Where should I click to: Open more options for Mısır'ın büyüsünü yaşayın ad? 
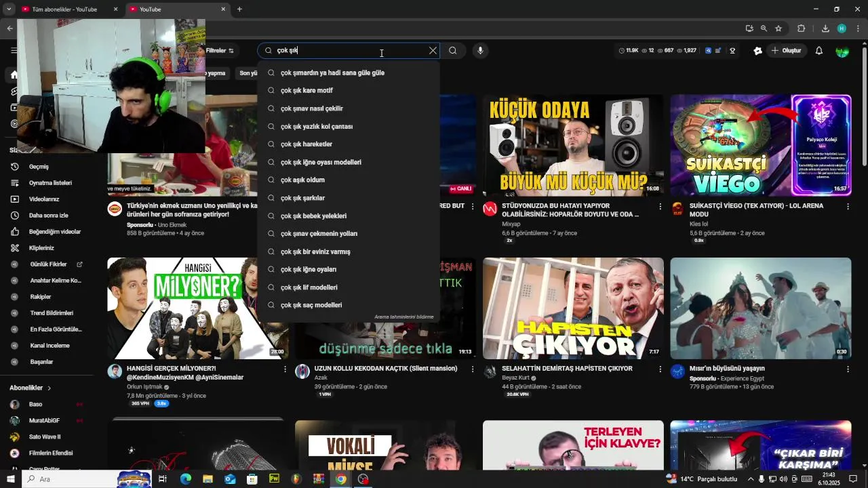pos(848,369)
